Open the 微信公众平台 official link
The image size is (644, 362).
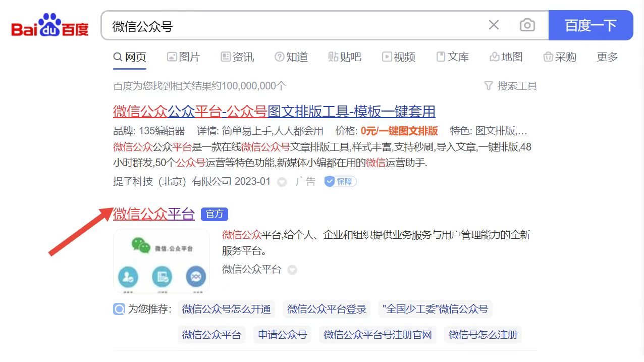coord(153,214)
